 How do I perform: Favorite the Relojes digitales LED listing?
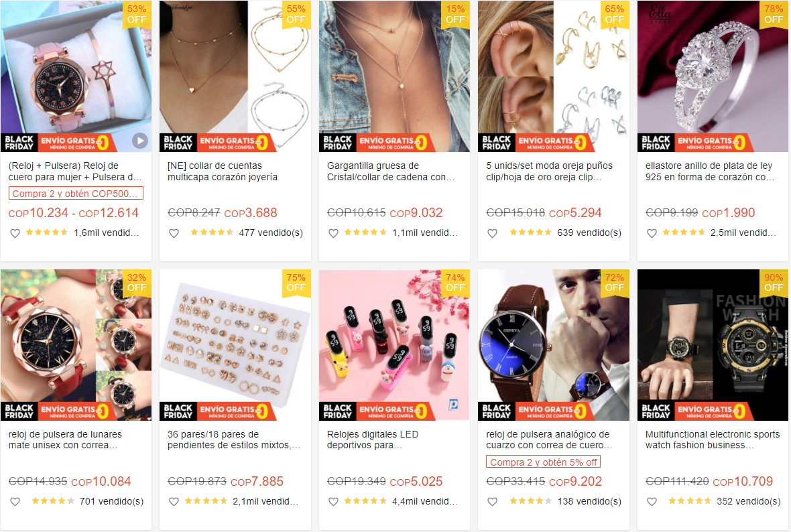click(x=333, y=502)
